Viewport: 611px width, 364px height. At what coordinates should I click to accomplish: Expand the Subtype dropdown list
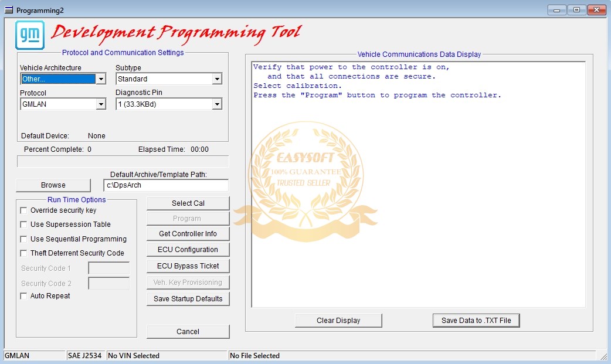tap(217, 79)
